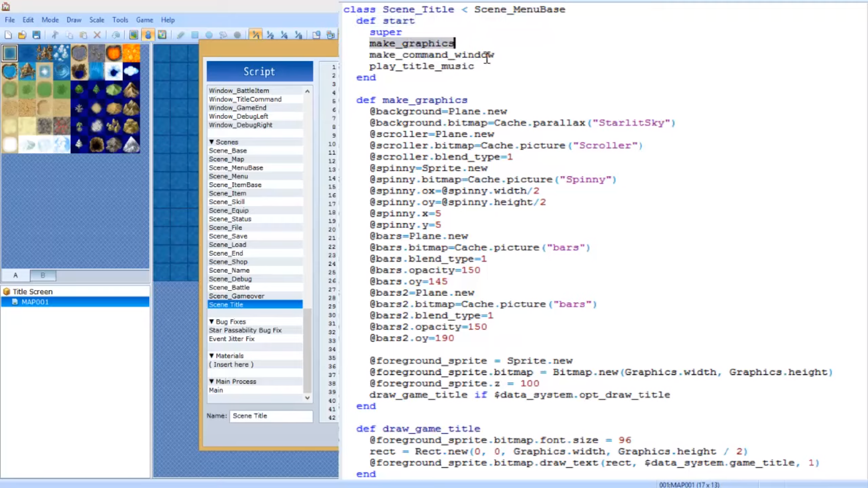Select the Flood Fill tool
868x488 pixels.
pos(223,35)
